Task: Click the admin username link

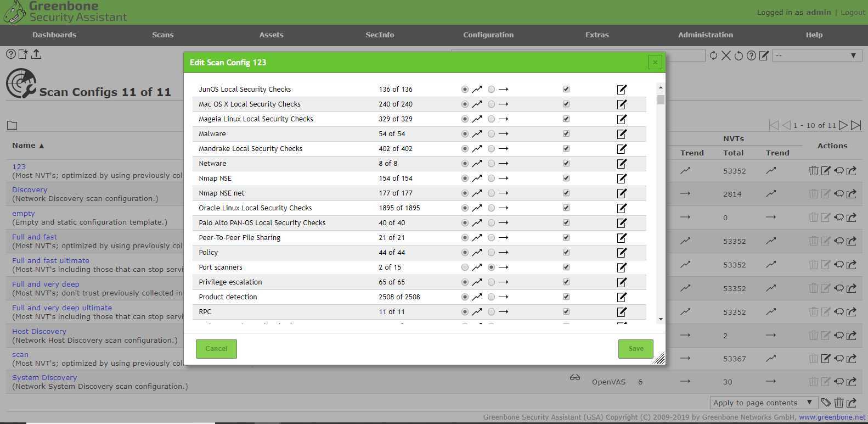Action: 819,12
